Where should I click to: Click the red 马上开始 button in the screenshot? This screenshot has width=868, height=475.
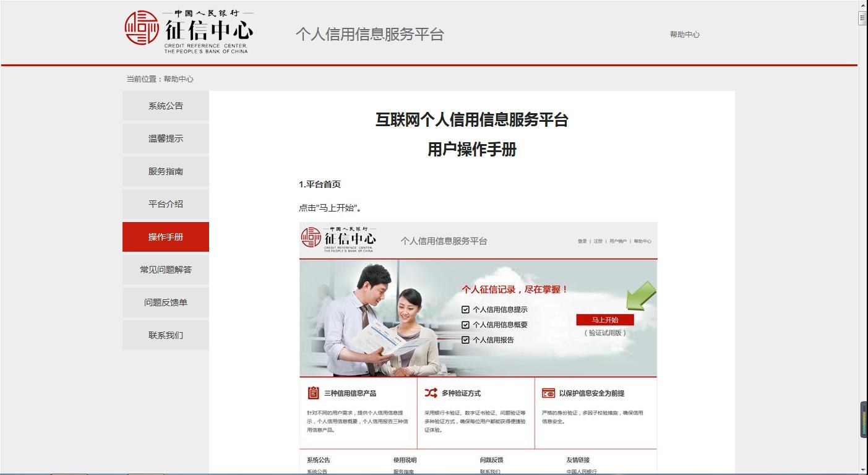pyautogui.click(x=604, y=320)
